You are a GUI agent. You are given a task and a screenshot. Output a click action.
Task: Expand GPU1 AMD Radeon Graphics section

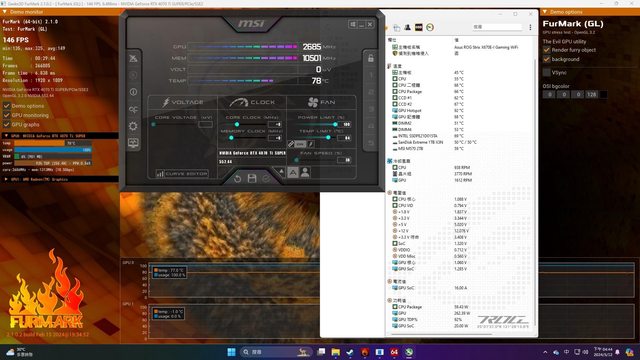pyautogui.click(x=6, y=179)
